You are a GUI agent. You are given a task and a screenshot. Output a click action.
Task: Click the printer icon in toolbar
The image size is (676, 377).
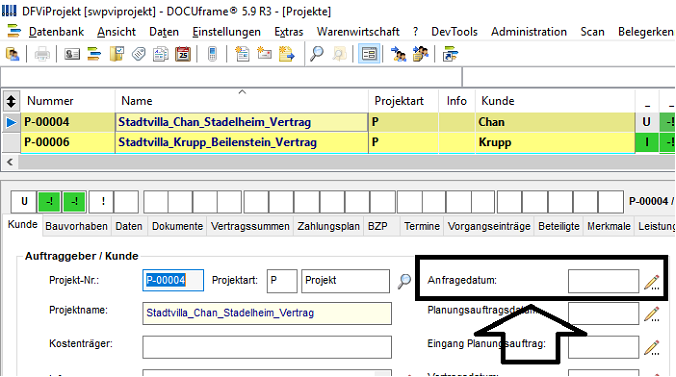click(42, 54)
